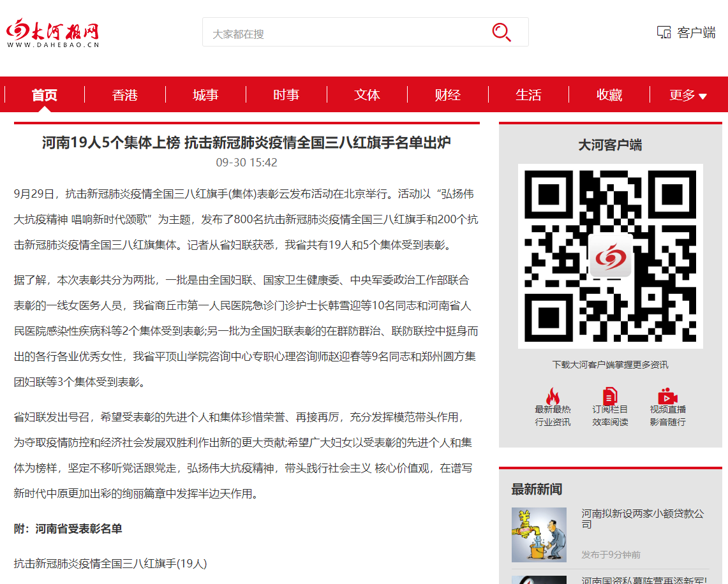Click the subscribe column document icon

[610, 396]
